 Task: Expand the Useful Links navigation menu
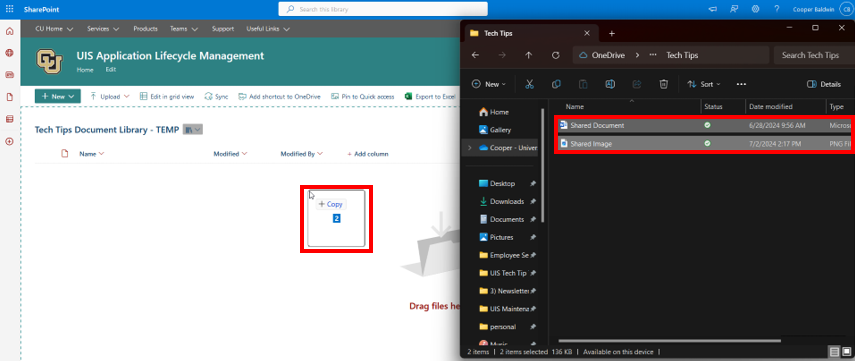coord(268,29)
